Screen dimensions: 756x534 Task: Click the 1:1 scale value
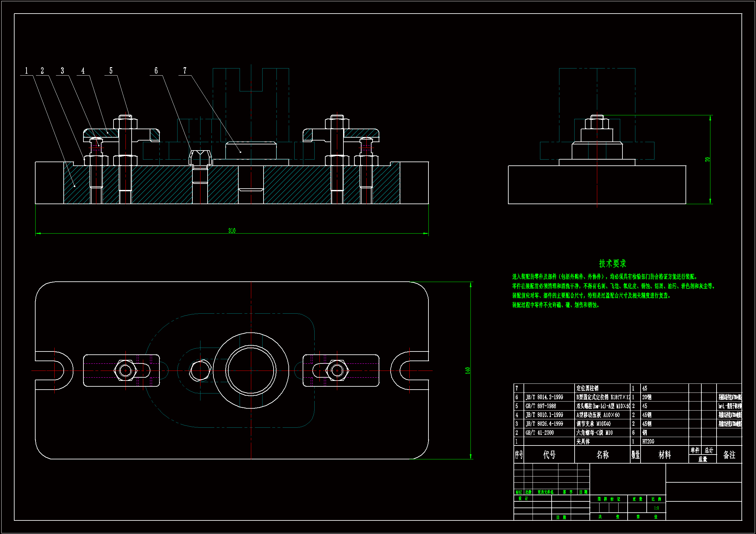[x=656, y=508]
